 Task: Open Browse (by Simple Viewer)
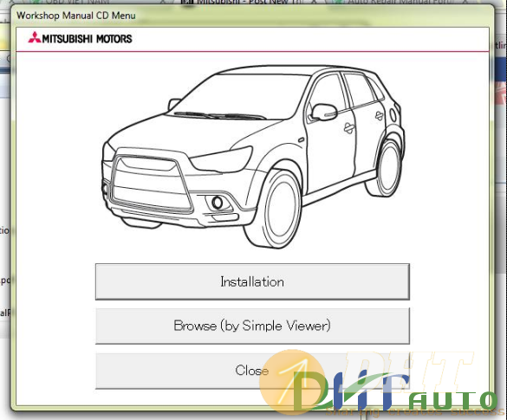252,326
